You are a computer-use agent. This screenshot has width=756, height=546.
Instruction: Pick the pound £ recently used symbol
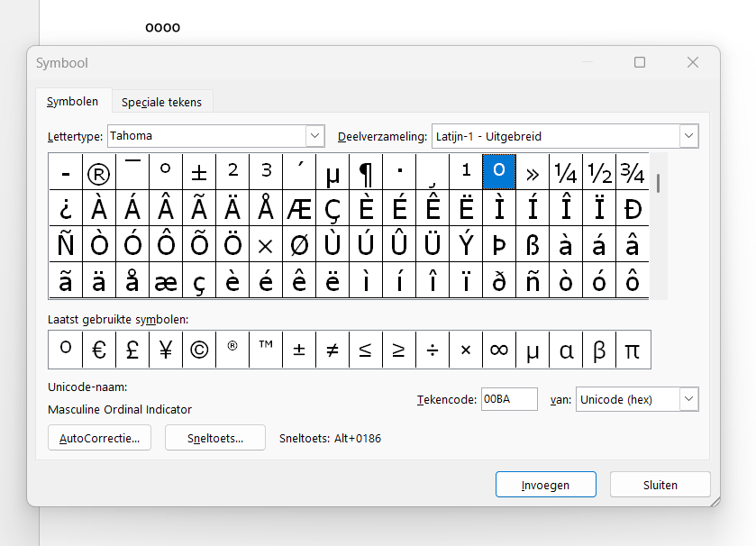pyautogui.click(x=132, y=350)
